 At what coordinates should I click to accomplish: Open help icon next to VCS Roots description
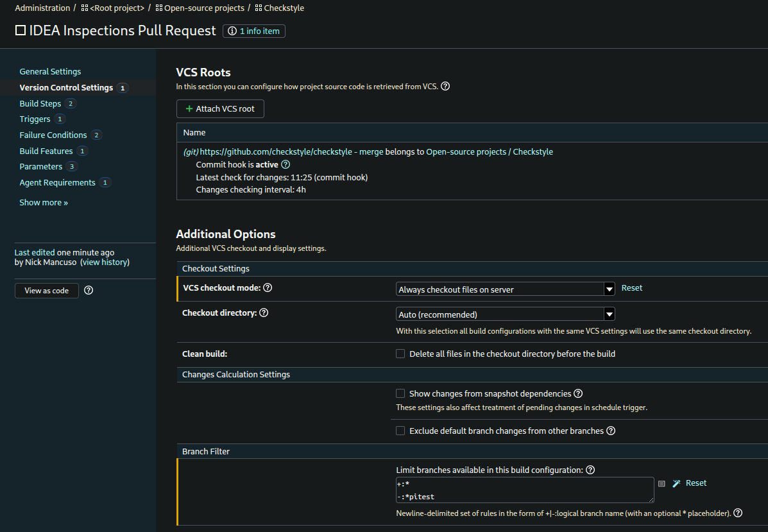click(445, 86)
